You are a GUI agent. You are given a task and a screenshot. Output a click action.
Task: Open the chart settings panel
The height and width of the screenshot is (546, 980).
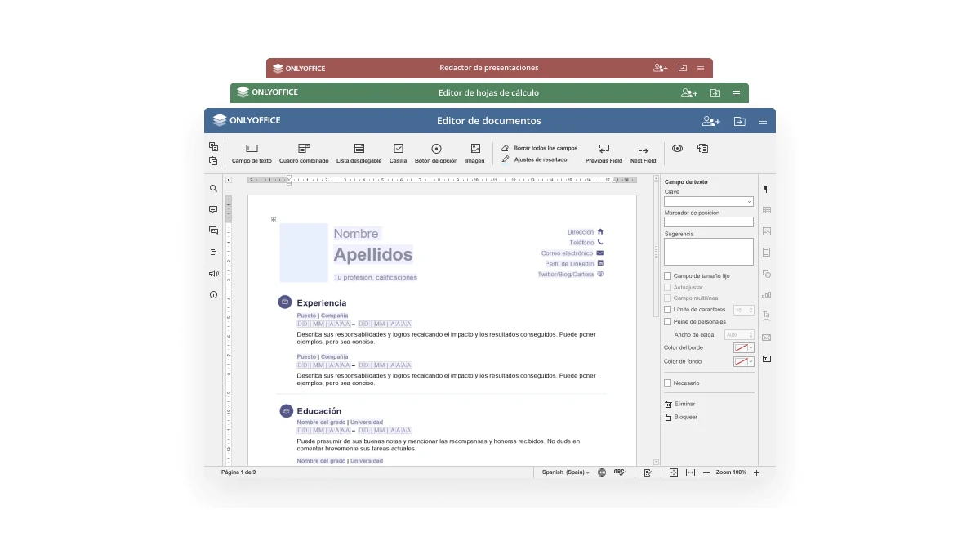tap(766, 294)
